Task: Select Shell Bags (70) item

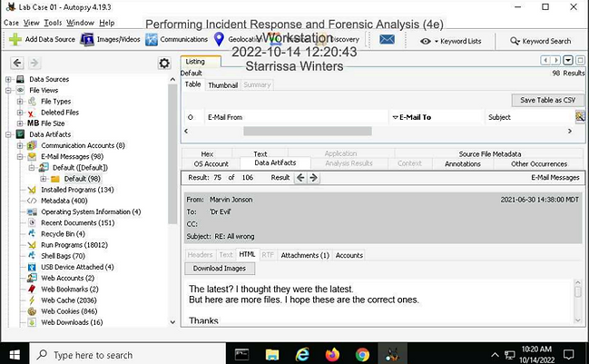Action: pyautogui.click(x=64, y=256)
